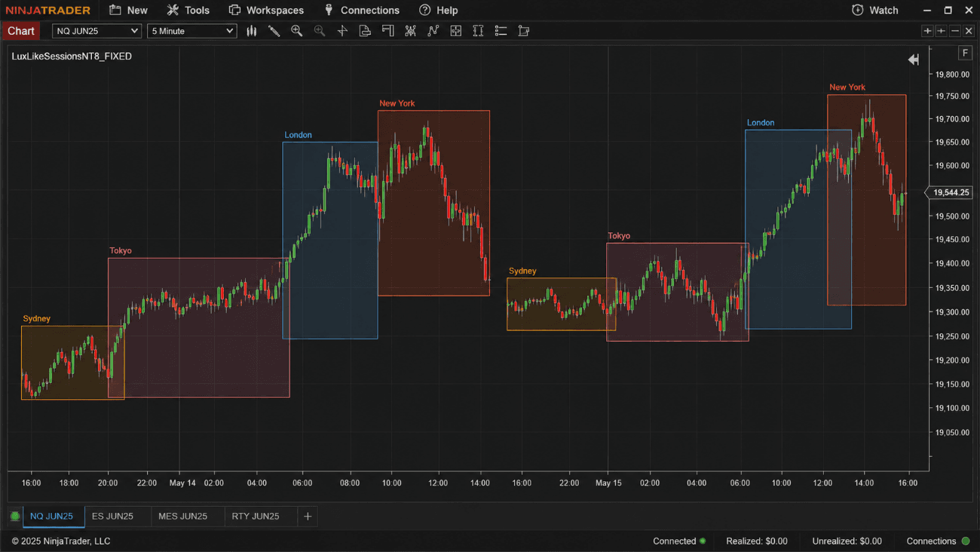The image size is (980, 552).
Task: Click the green icon beside the NQ JUN25 tab
Action: tap(15, 517)
